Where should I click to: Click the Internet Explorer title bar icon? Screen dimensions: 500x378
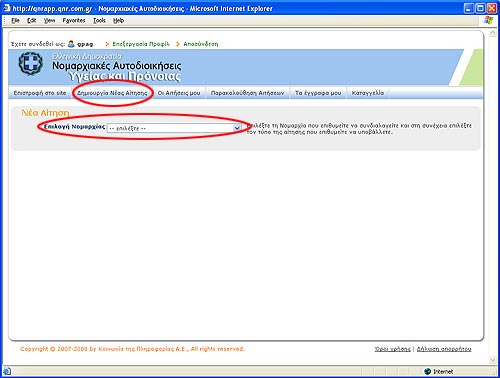[x=6, y=8]
